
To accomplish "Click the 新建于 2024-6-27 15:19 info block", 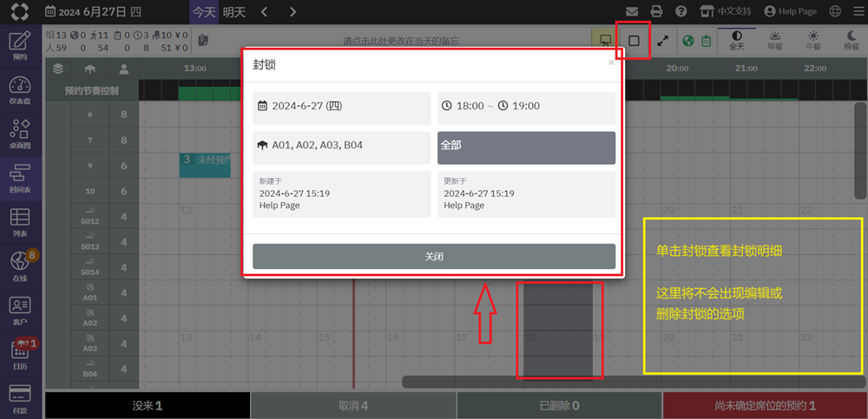I will click(x=341, y=194).
